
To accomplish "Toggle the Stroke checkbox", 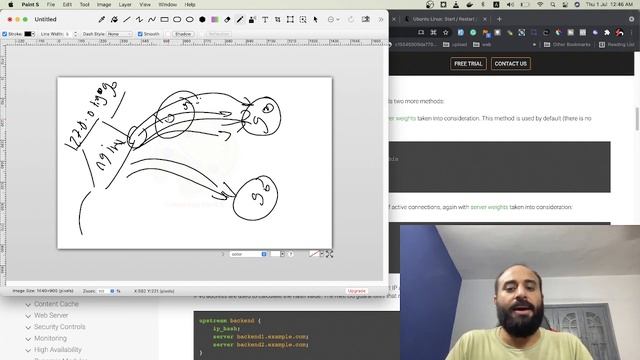I will tap(5, 34).
